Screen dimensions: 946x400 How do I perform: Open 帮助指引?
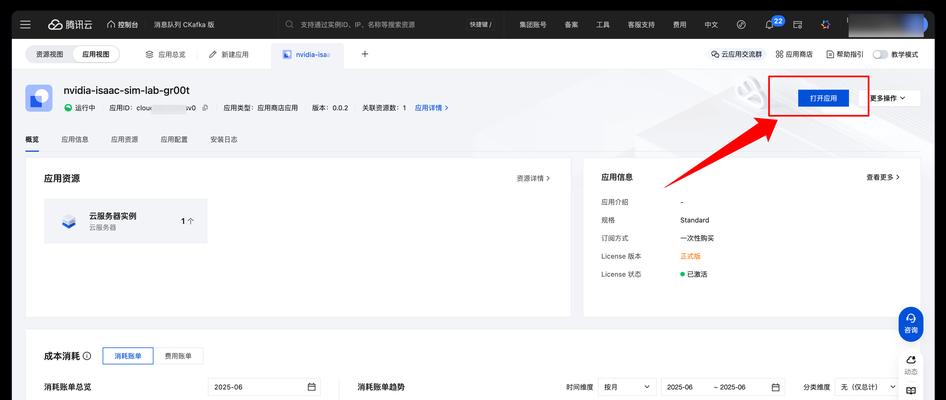click(x=845, y=54)
